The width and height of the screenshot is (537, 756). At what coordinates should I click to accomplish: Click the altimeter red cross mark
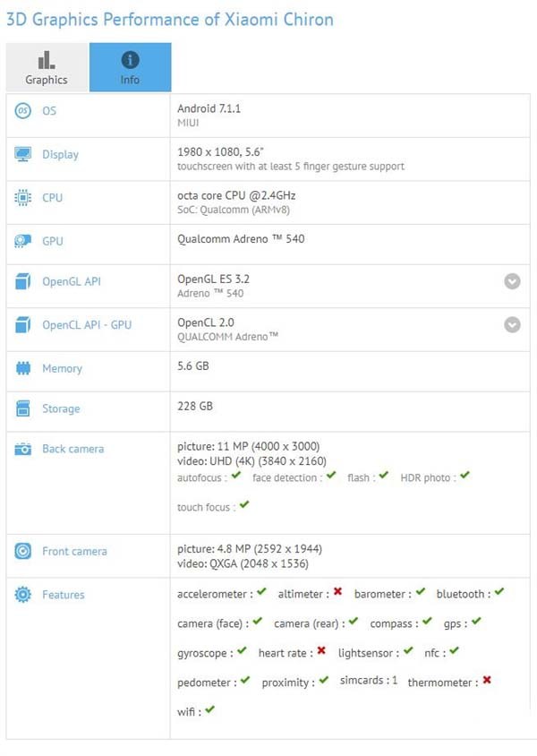pyautogui.click(x=337, y=591)
